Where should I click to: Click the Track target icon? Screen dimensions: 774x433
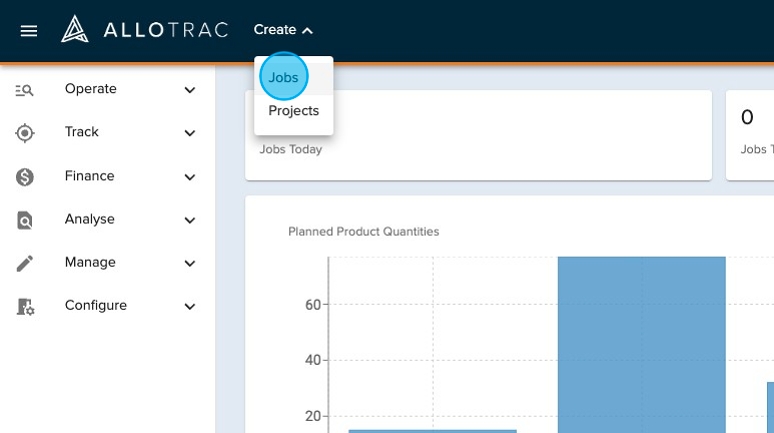[x=25, y=133]
